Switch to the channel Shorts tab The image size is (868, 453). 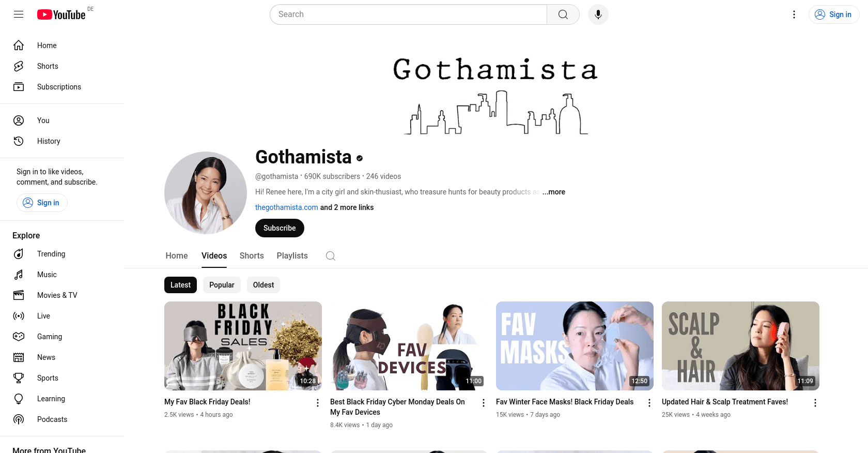point(252,256)
